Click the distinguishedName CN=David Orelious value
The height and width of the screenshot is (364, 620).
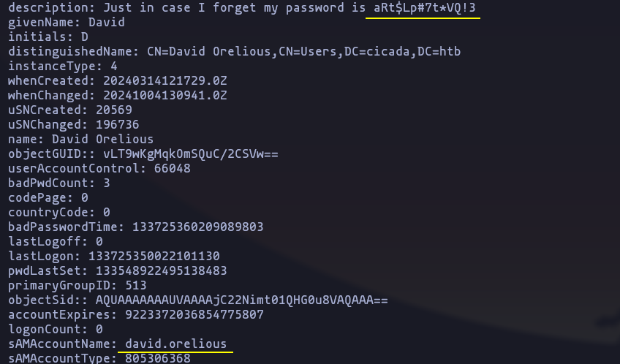[303, 51]
